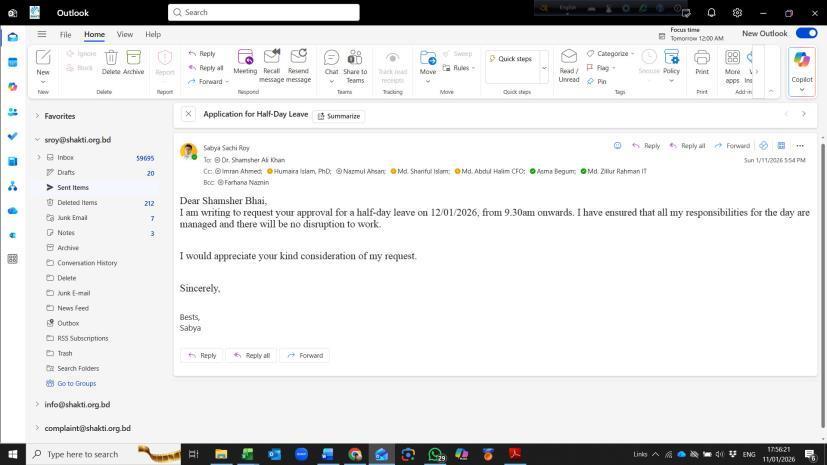
Task: Click the Summarize button
Action: pos(339,116)
